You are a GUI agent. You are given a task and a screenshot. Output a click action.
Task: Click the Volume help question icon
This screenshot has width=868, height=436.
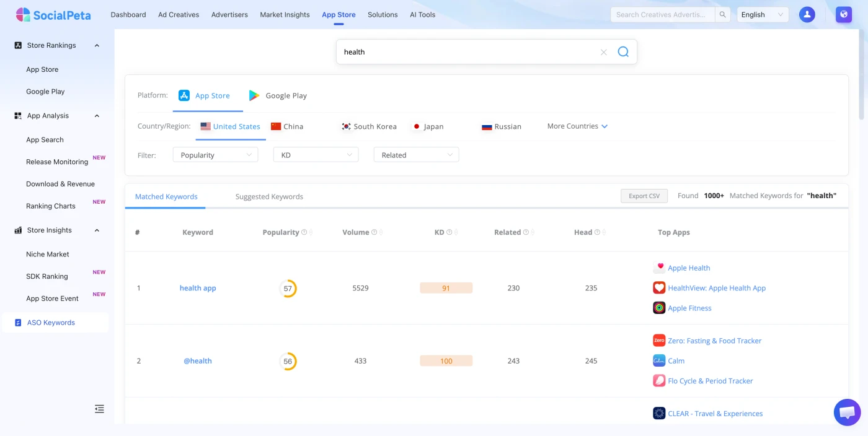[x=374, y=232]
